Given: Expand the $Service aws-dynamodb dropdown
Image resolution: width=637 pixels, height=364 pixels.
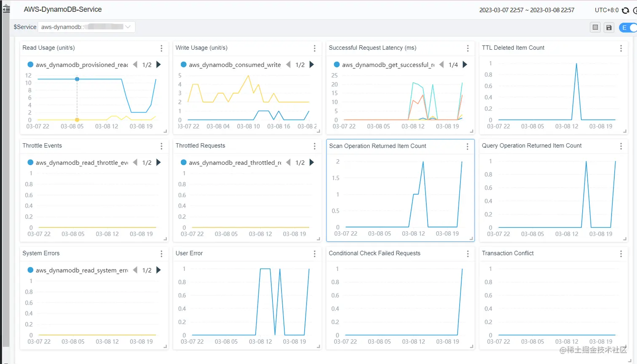Looking at the screenshot, I should 86,27.
